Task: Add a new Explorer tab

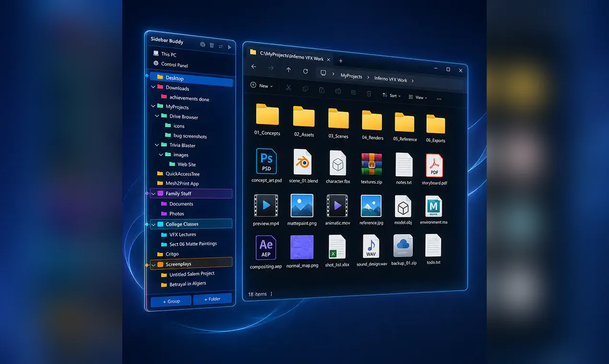Action: (x=341, y=61)
